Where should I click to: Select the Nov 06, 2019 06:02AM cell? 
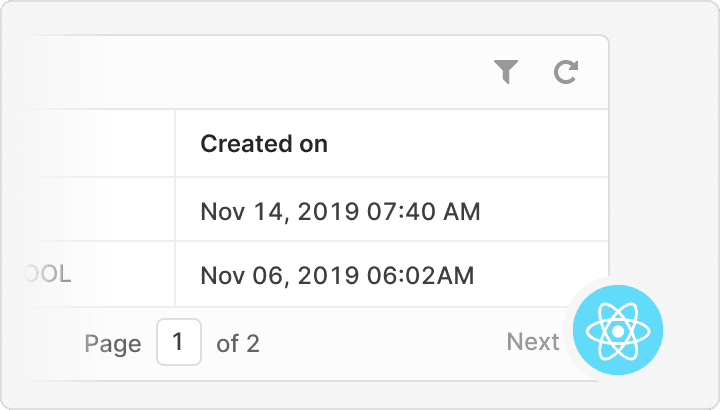tap(337, 274)
